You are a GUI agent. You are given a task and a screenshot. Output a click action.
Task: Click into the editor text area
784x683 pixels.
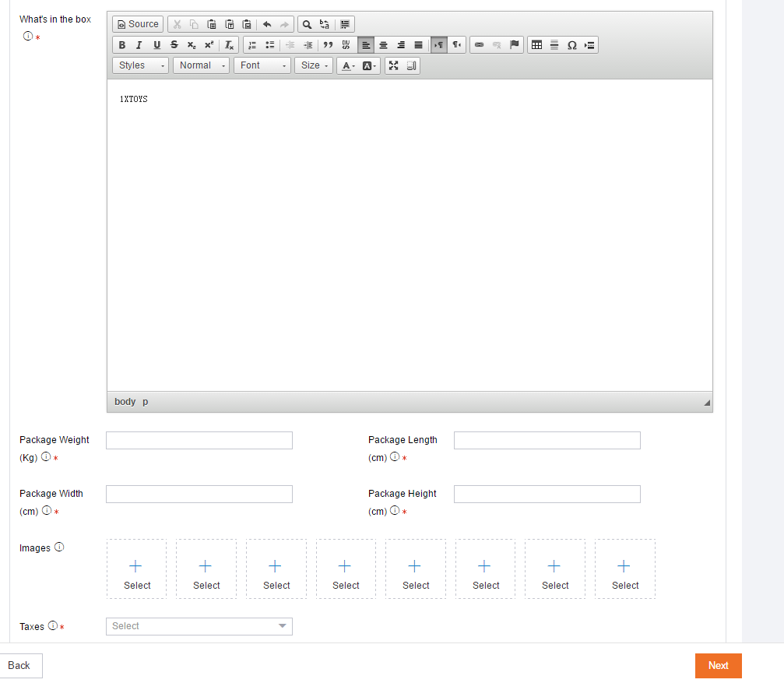(410, 235)
